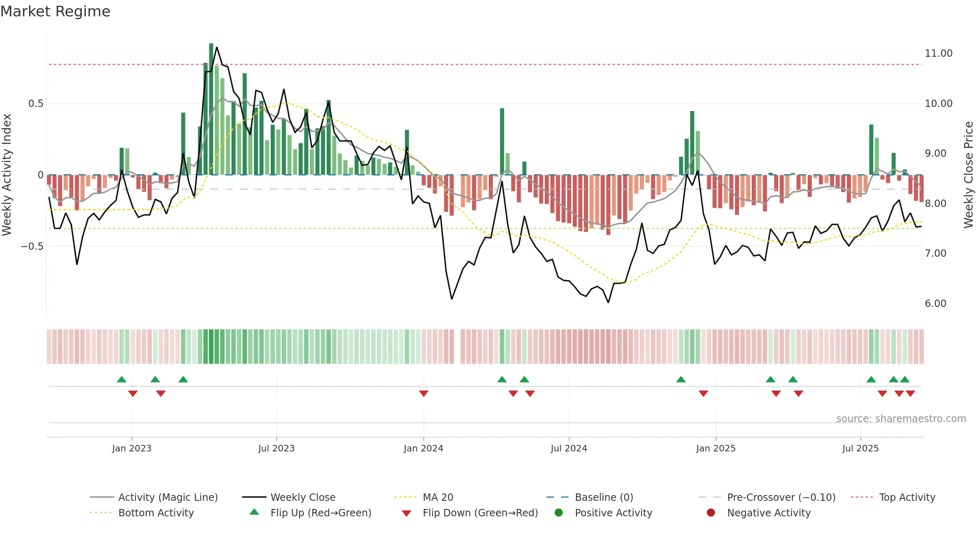Click the Jul 2025 x-axis label
This screenshot has width=980, height=551.
[x=860, y=449]
